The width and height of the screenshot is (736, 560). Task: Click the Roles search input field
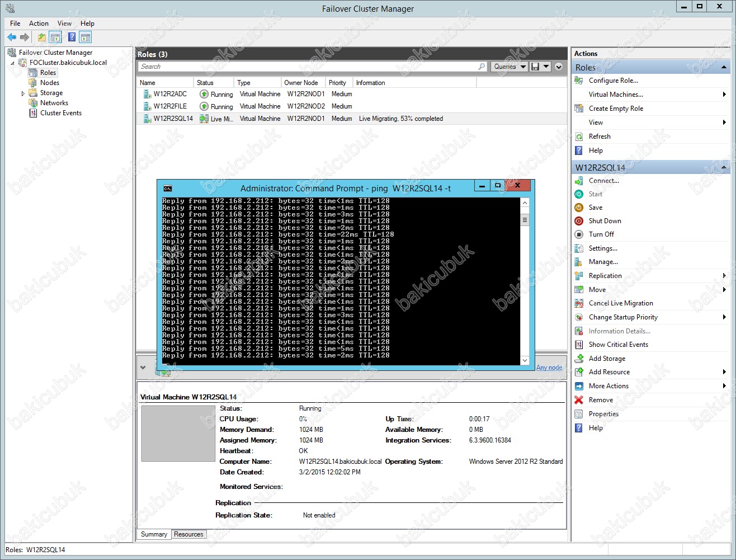306,67
